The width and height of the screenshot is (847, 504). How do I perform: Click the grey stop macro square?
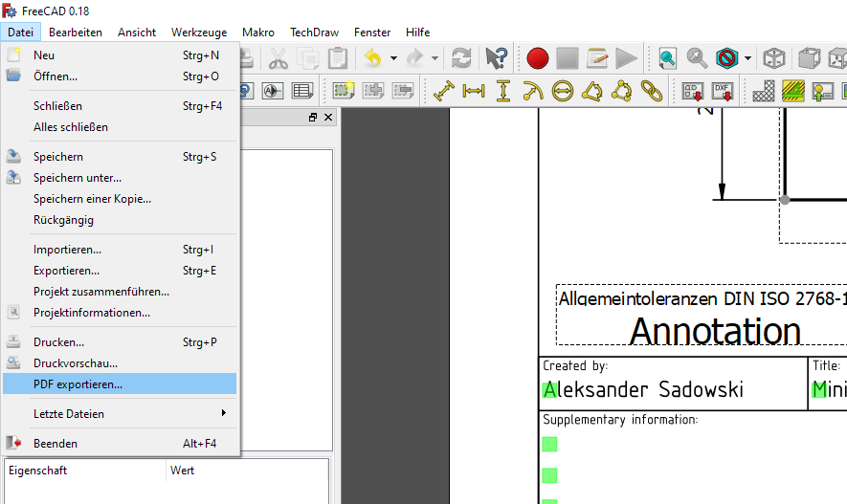coord(568,58)
